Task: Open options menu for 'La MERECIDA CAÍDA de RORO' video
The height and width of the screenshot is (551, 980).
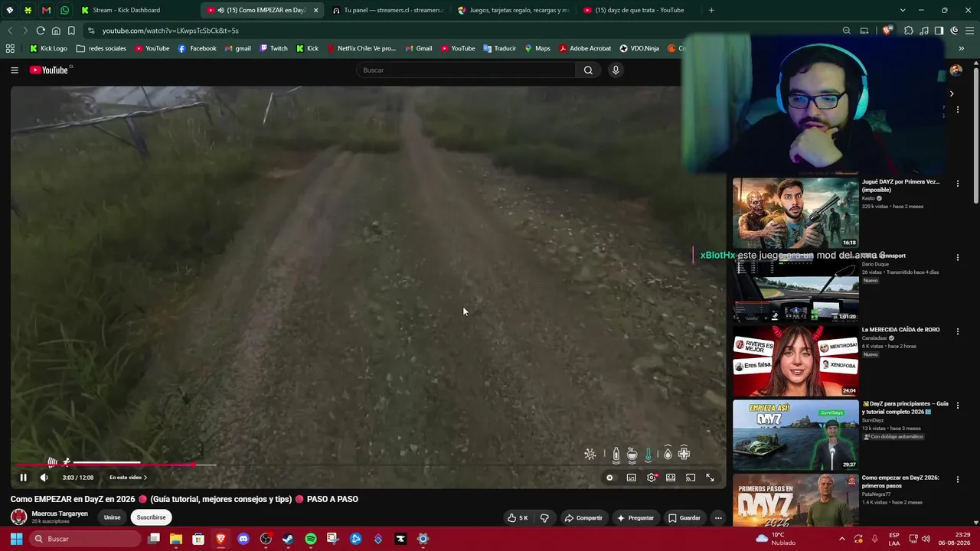Action: [x=958, y=331]
